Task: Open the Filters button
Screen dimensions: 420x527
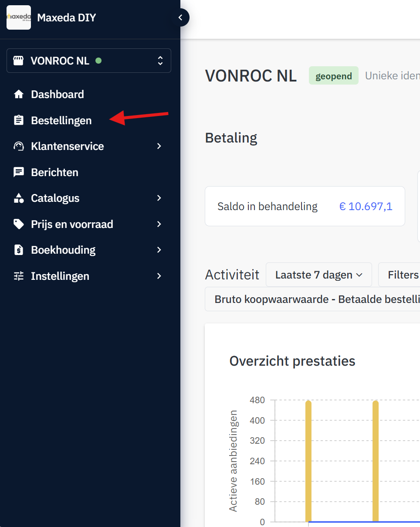Action: tap(399, 275)
